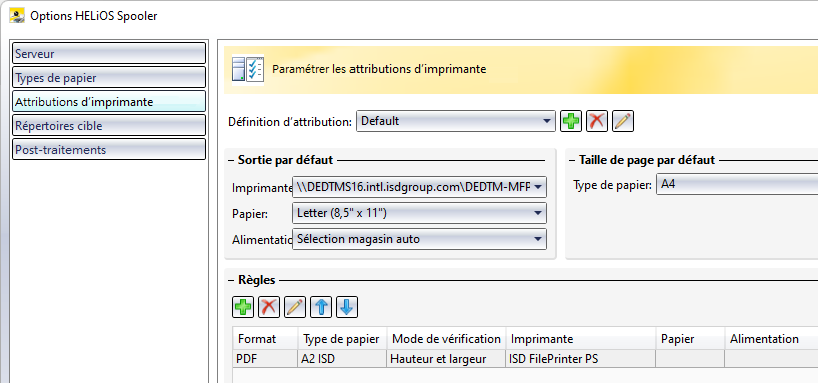Open the Papier Letter dropdown
The image size is (818, 383).
tap(419, 213)
